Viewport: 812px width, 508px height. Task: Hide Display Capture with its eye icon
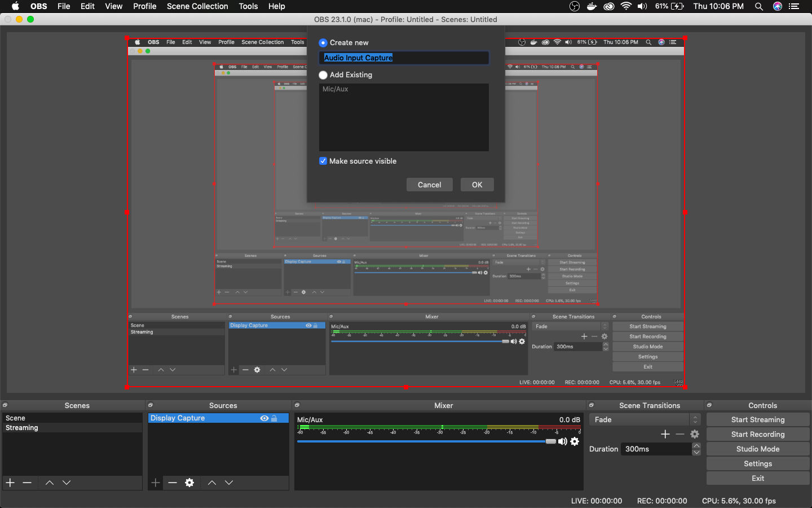(x=264, y=418)
